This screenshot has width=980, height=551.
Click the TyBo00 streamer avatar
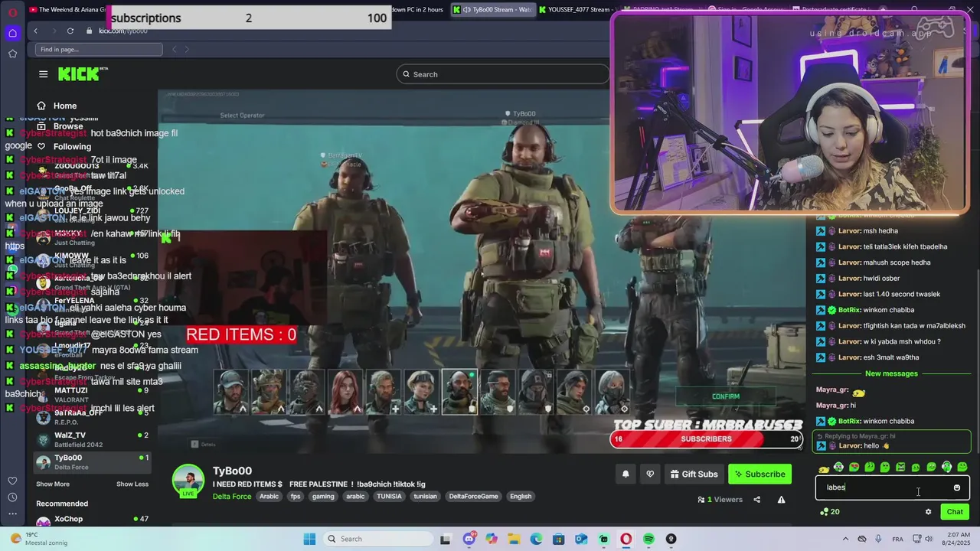(x=188, y=480)
